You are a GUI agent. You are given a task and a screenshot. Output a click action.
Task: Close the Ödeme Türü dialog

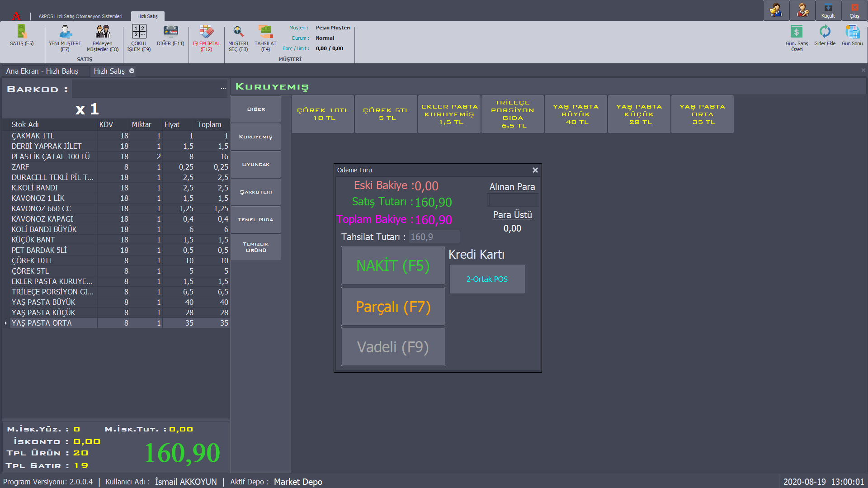(x=535, y=170)
